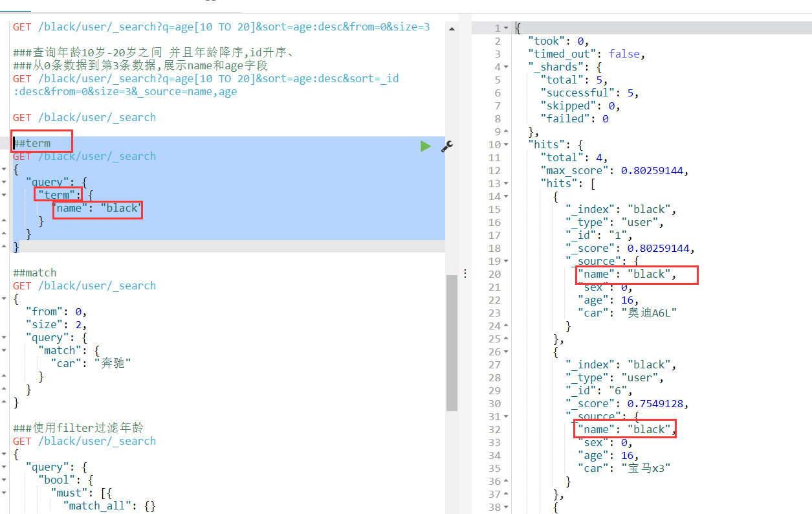Click "car": "奥迪A6L" in the response
The width and height of the screenshot is (812, 514).
click(628, 313)
